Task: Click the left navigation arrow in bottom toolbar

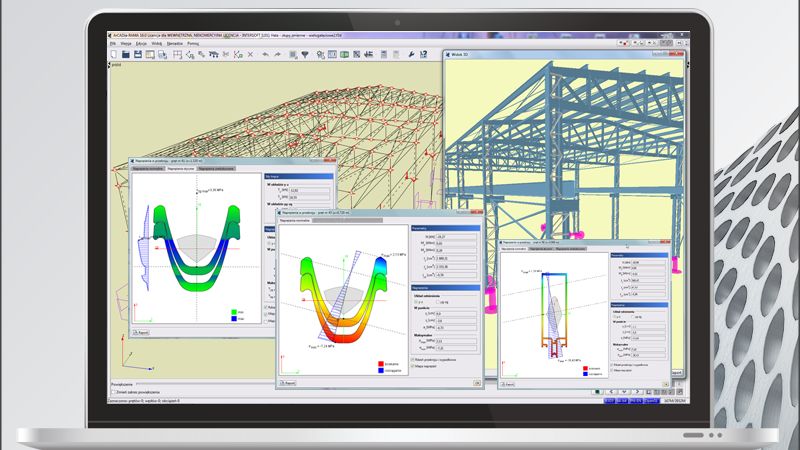Action: click(611, 392)
